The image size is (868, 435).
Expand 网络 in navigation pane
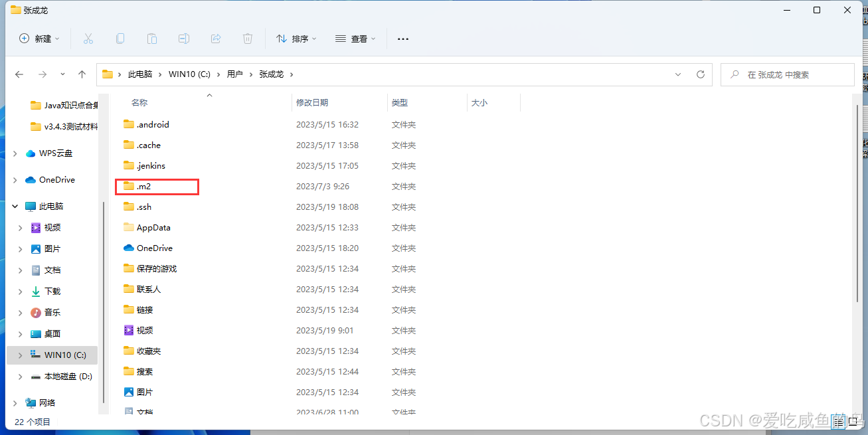coord(15,403)
